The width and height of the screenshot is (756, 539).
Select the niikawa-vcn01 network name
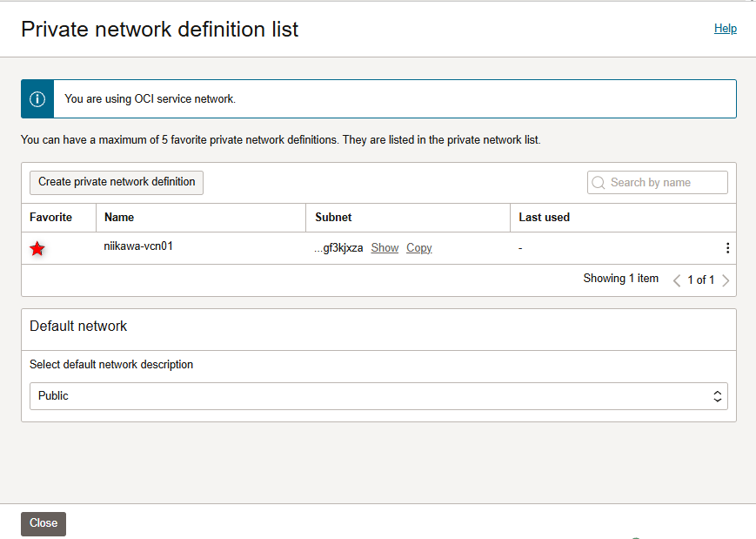click(138, 246)
